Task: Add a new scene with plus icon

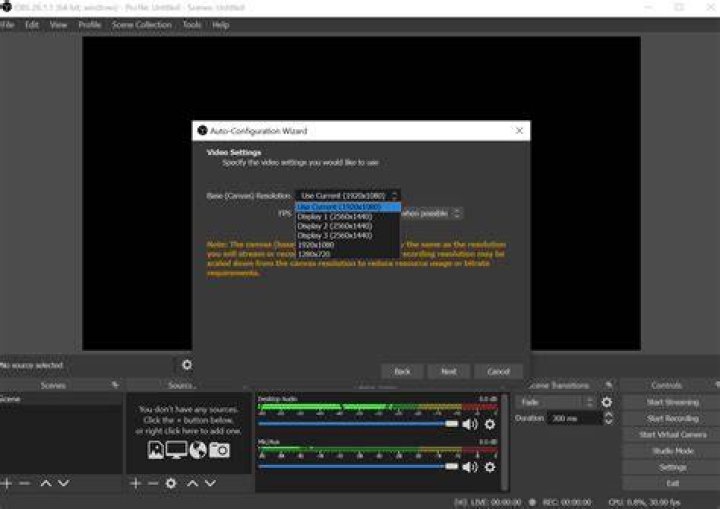Action: click(6, 483)
